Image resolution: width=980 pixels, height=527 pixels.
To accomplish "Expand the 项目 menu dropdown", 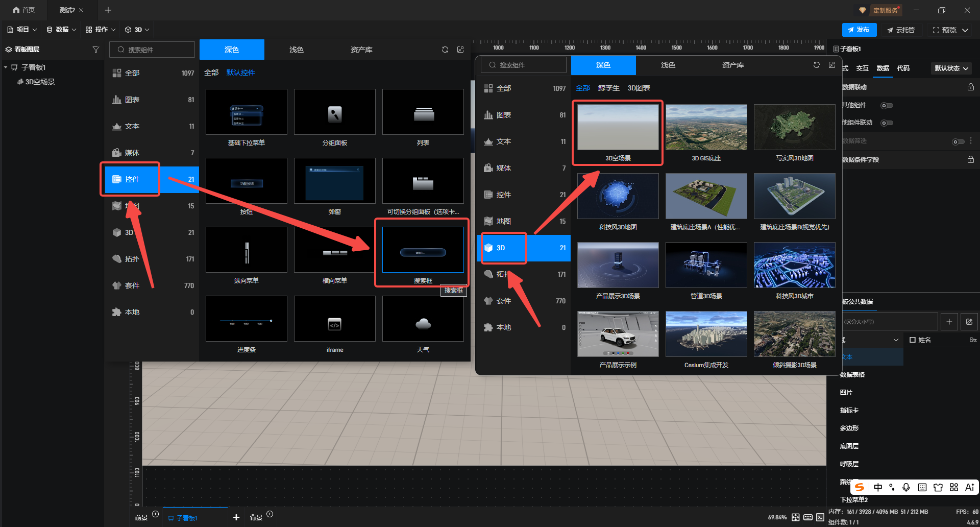I will (22, 30).
